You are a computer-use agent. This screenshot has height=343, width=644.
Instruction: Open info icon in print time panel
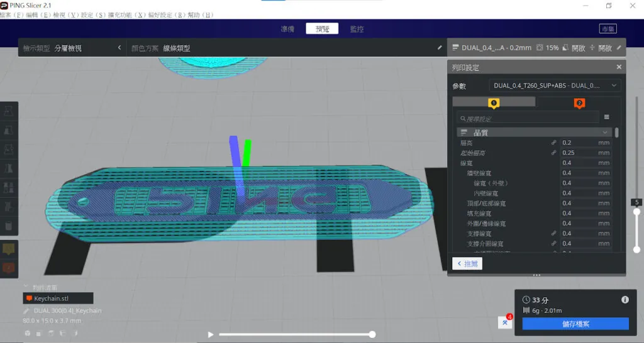(625, 300)
